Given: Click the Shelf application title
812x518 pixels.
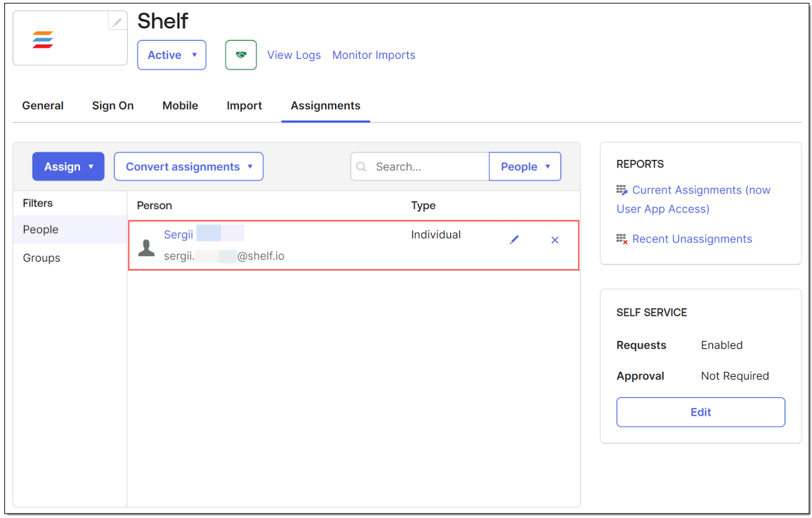Looking at the screenshot, I should tap(162, 21).
